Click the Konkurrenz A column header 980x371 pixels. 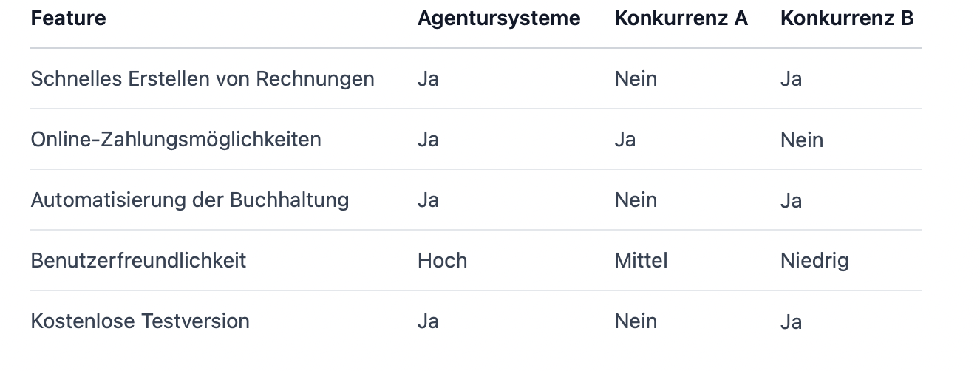tap(681, 18)
